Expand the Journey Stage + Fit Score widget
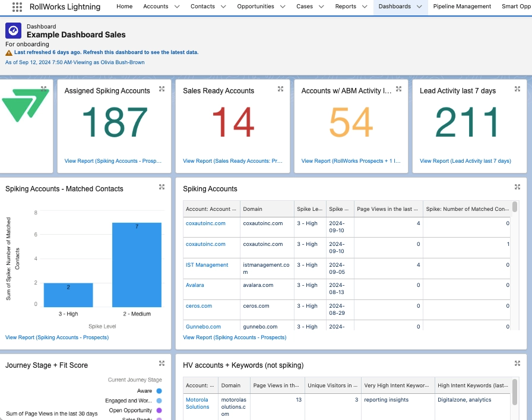The height and width of the screenshot is (420, 532). pyautogui.click(x=161, y=363)
